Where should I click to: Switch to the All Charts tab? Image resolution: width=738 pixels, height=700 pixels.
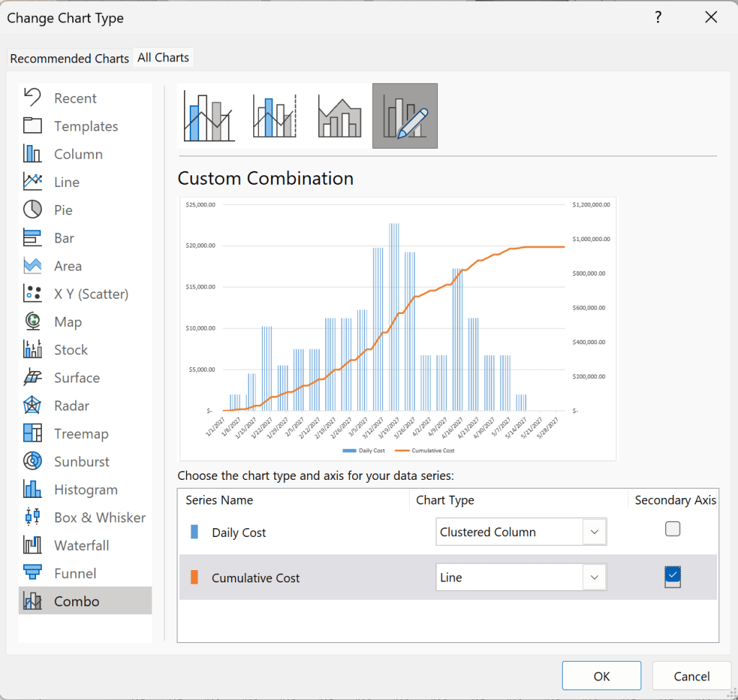tap(163, 58)
